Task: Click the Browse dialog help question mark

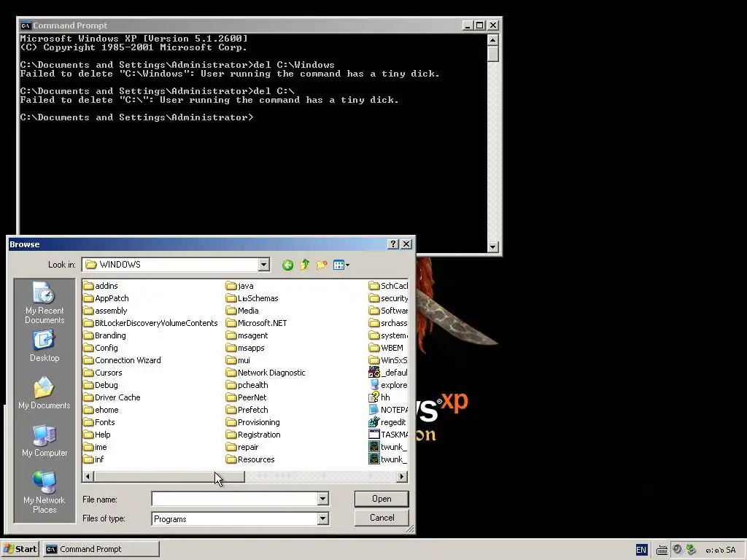Action: [393, 244]
